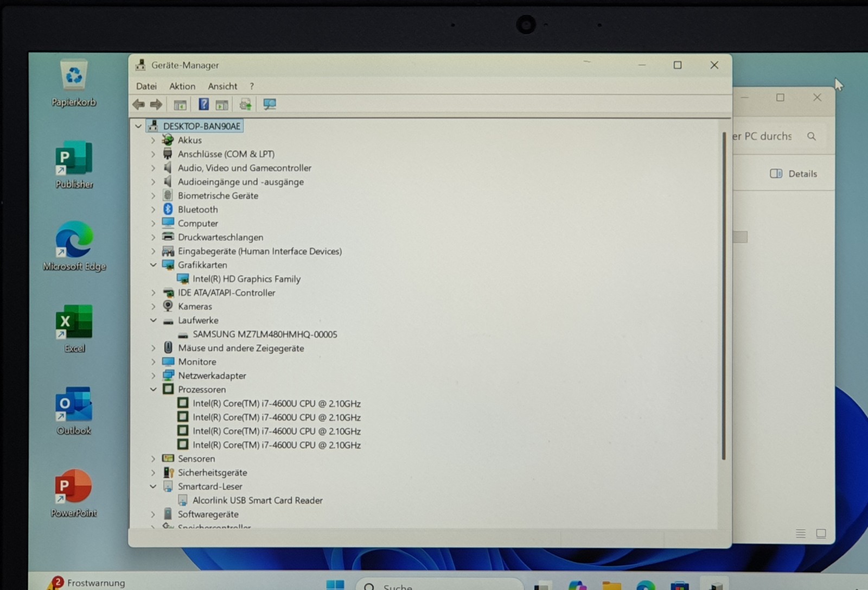This screenshot has height=590, width=868.
Task: Click the search magnifier in Explorer window
Action: (811, 136)
